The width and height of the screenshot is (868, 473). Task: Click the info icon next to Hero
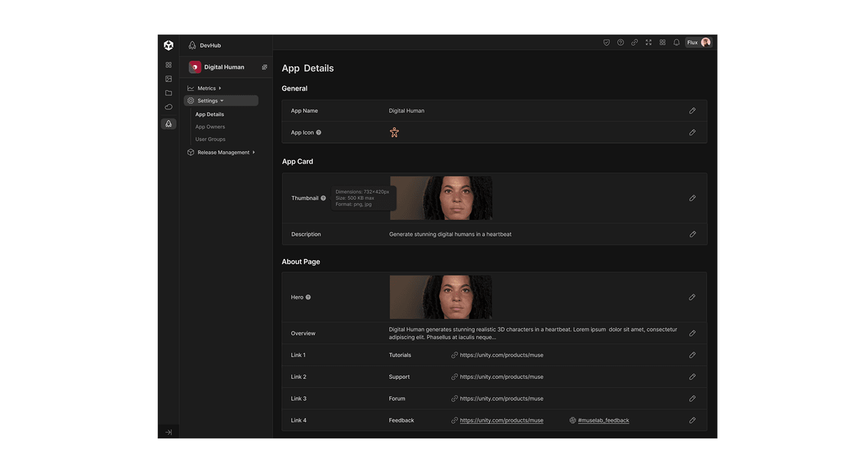click(308, 297)
